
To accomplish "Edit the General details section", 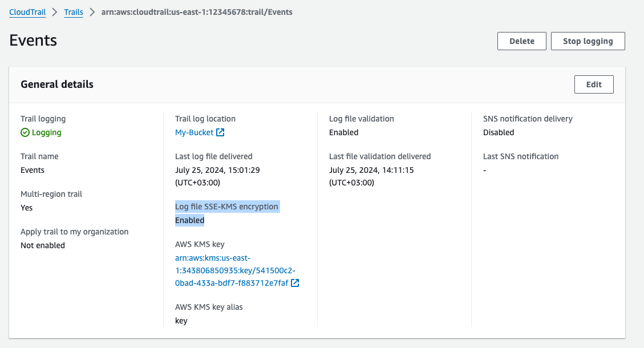I will pyautogui.click(x=594, y=84).
